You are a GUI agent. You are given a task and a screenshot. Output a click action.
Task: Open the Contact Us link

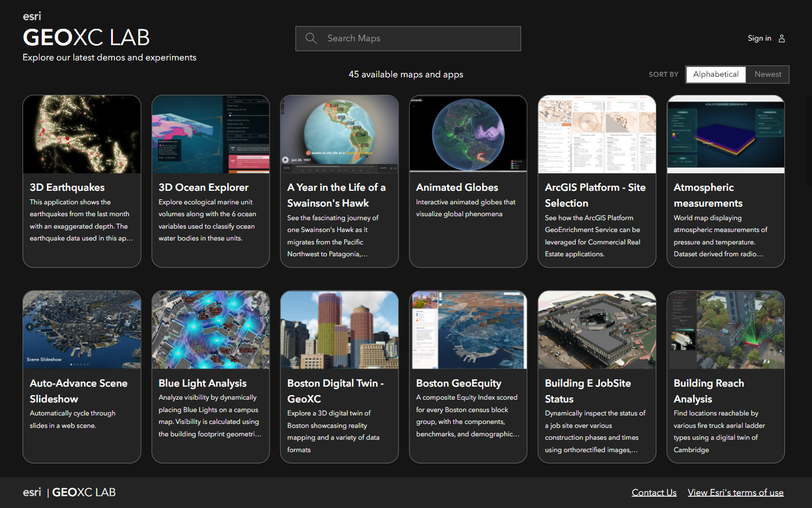[654, 493]
